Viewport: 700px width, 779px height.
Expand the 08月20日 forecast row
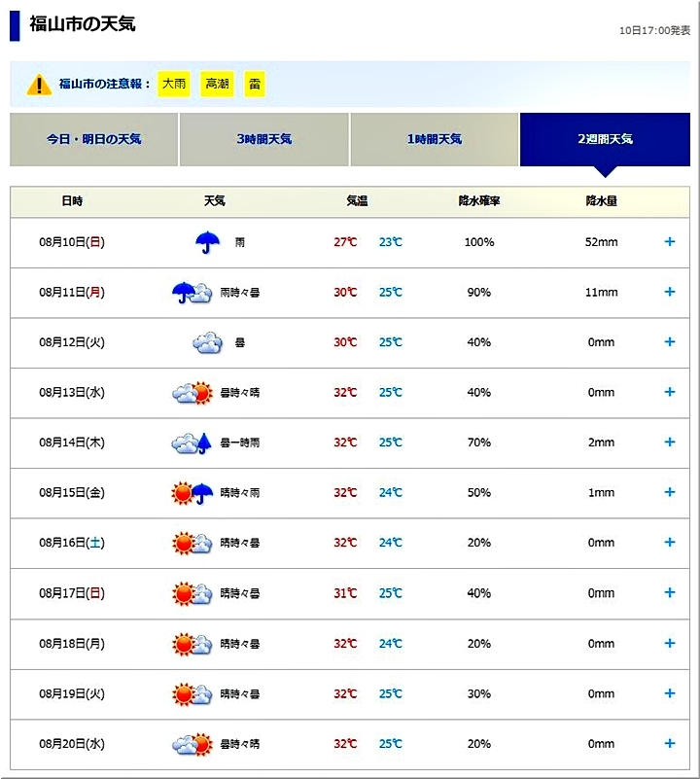(x=669, y=744)
